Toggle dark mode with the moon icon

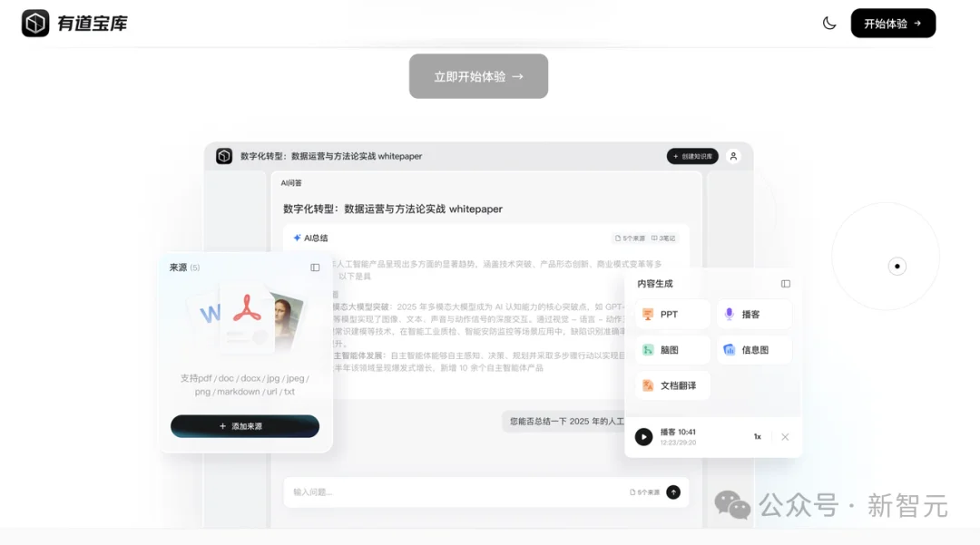pos(829,22)
